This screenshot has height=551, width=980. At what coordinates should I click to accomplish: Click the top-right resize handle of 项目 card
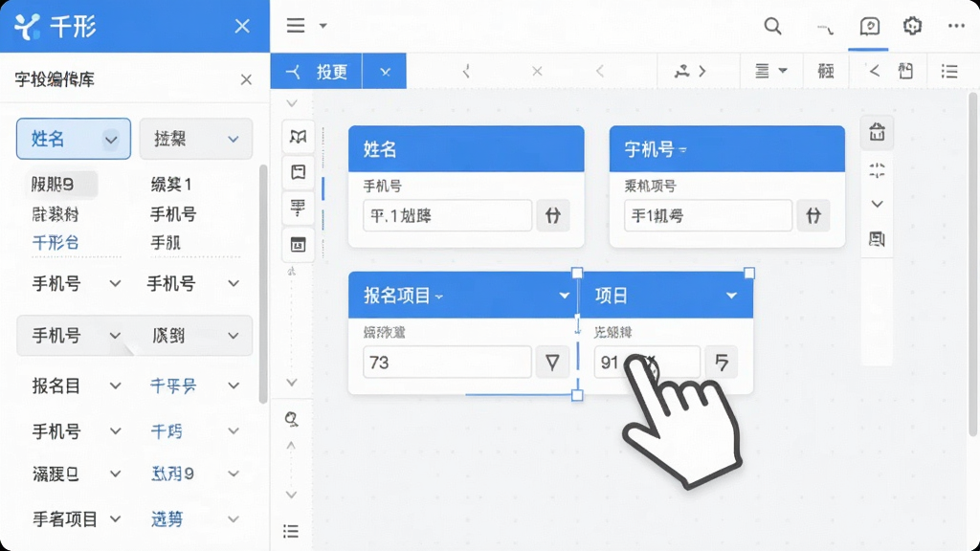749,273
